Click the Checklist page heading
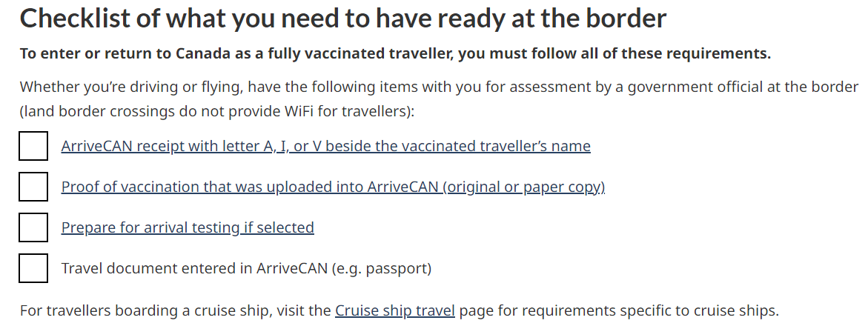The height and width of the screenshot is (326, 868). click(x=342, y=19)
